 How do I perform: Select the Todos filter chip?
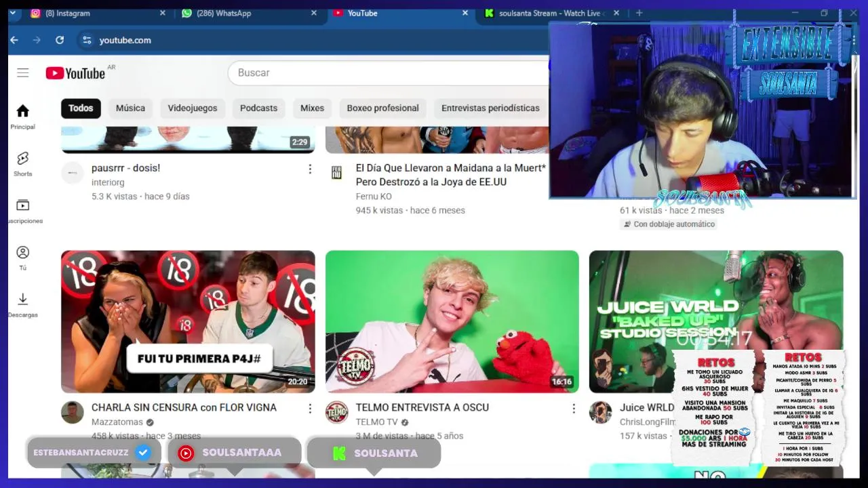[81, 108]
